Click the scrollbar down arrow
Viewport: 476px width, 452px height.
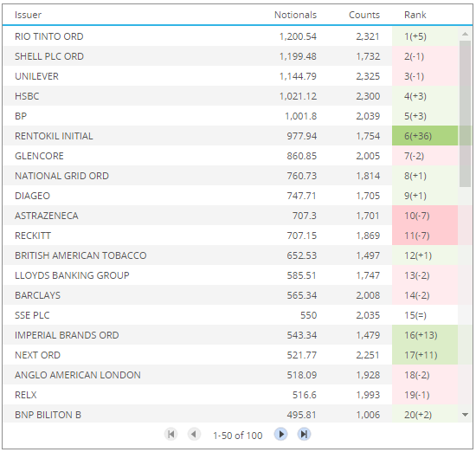tap(465, 415)
